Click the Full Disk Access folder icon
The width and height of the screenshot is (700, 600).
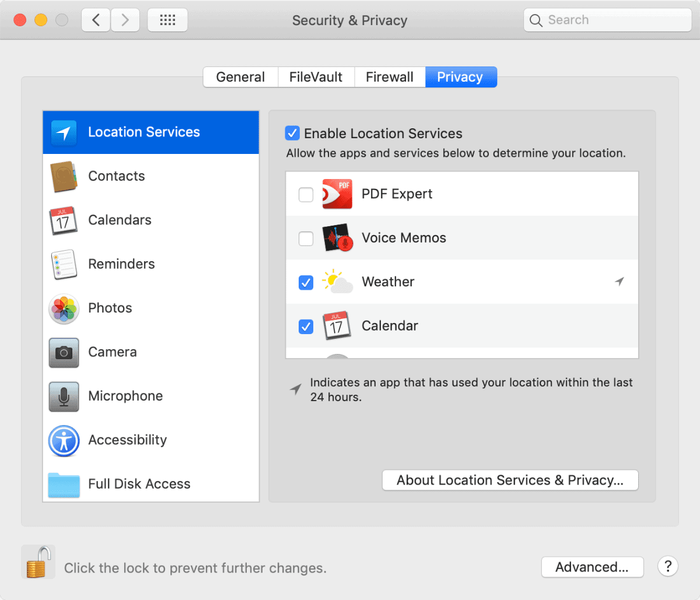[64, 484]
